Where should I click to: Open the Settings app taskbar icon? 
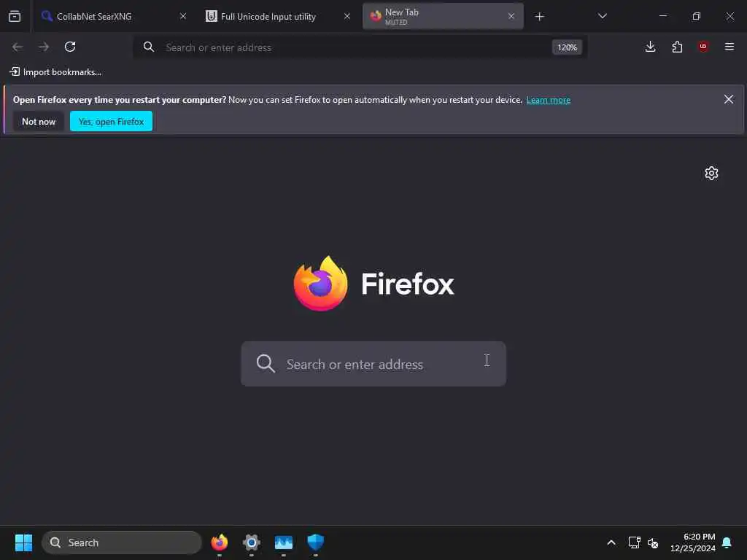pyautogui.click(x=252, y=542)
